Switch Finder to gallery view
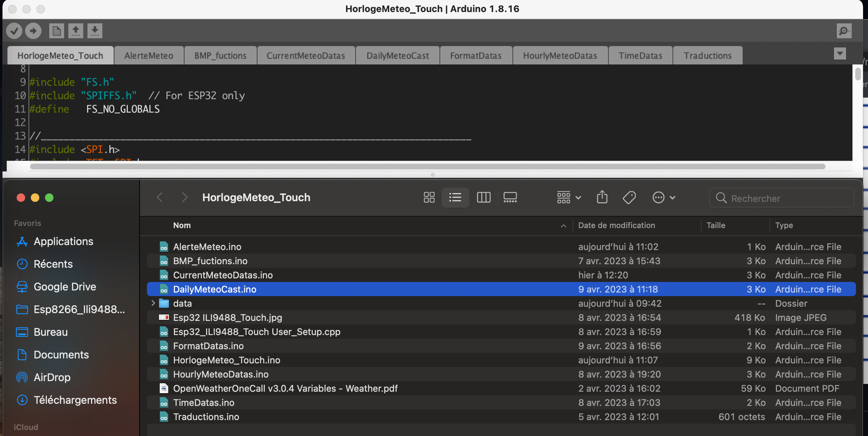868x436 pixels. click(x=510, y=197)
